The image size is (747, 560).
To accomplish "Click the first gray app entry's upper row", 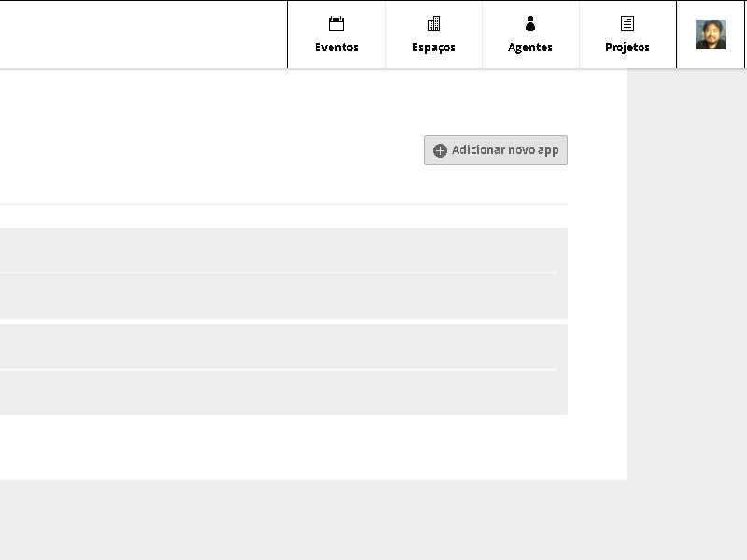I will click(x=280, y=250).
